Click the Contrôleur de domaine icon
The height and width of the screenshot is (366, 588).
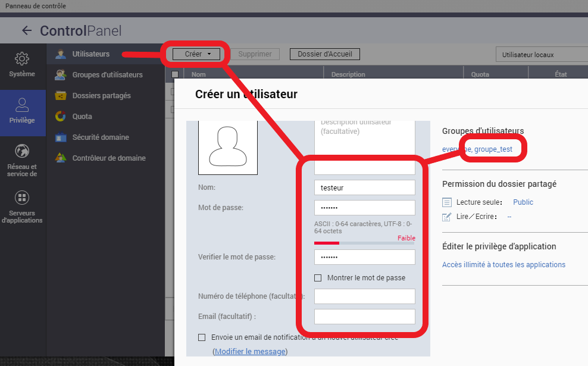pyautogui.click(x=61, y=158)
